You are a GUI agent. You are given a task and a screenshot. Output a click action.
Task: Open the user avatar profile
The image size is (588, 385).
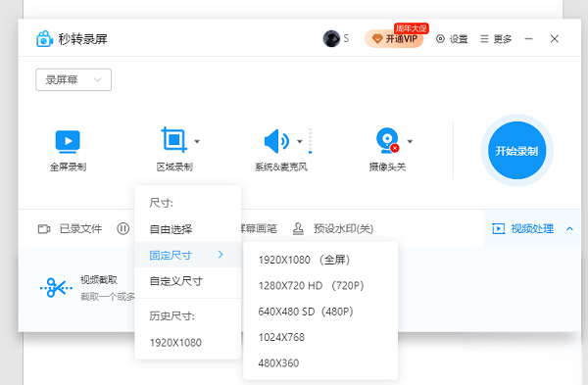(331, 38)
